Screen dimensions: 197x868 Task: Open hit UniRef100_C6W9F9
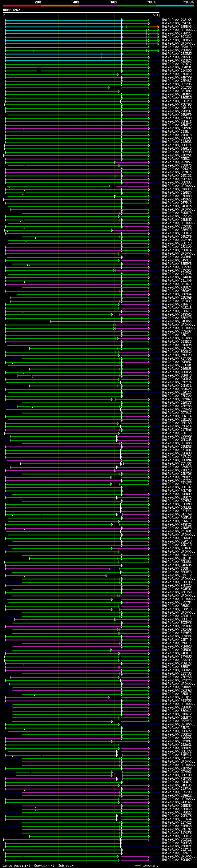tap(177, 115)
